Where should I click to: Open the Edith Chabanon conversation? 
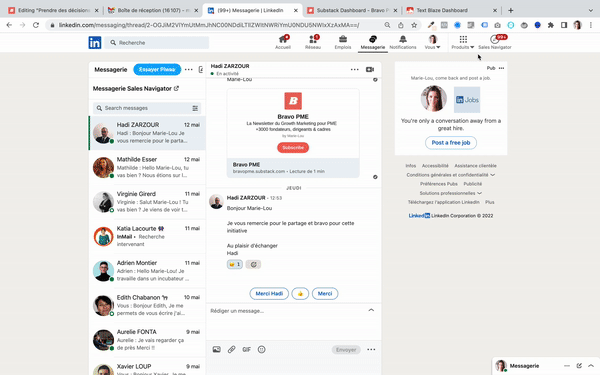tap(147, 305)
